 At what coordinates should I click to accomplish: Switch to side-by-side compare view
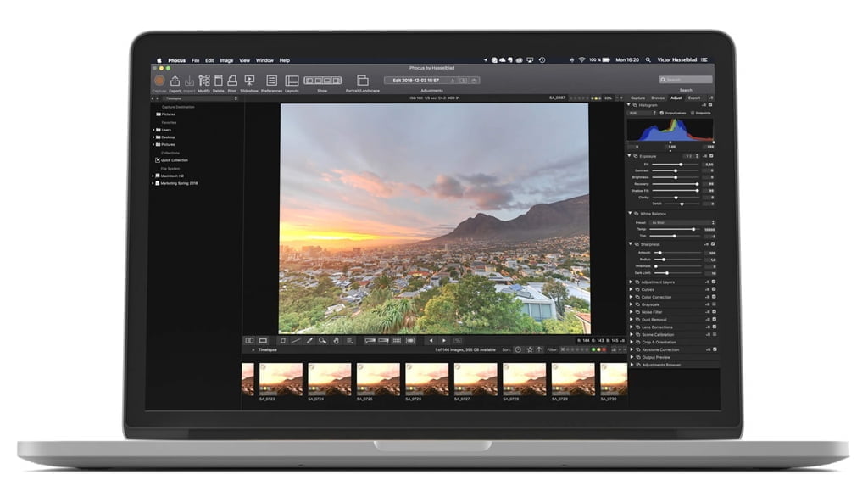pyautogui.click(x=250, y=341)
